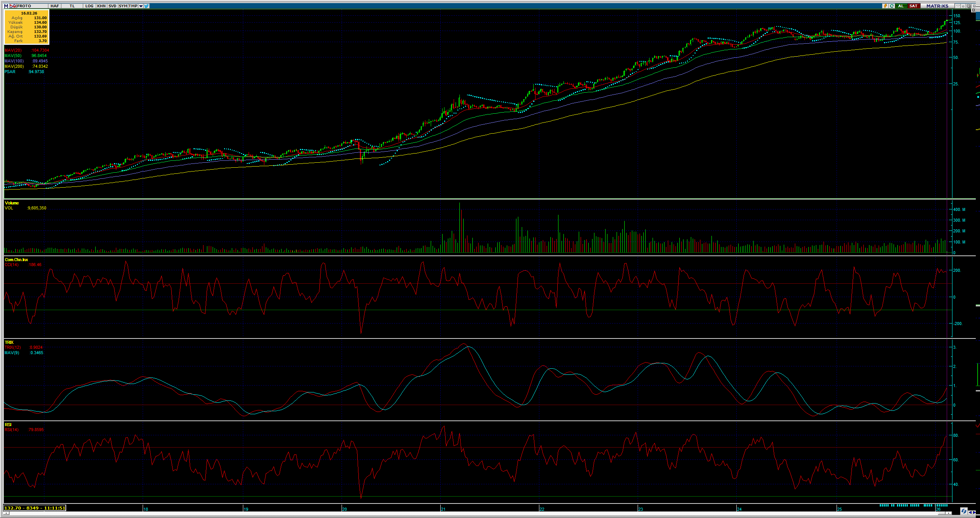Expand the dropdown arrow after TMP
This screenshot has width=980, height=518.
(141, 6)
